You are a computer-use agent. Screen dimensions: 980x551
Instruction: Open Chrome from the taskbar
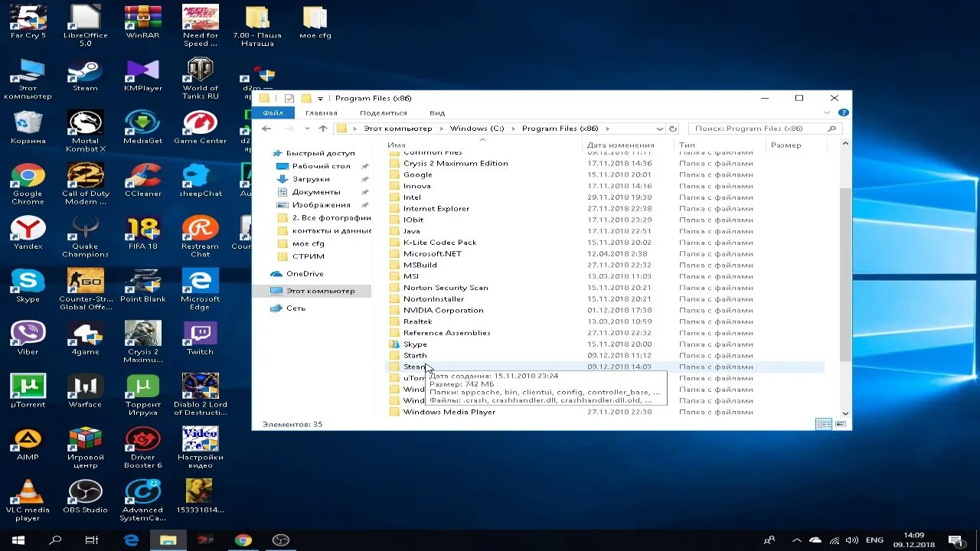(x=243, y=540)
